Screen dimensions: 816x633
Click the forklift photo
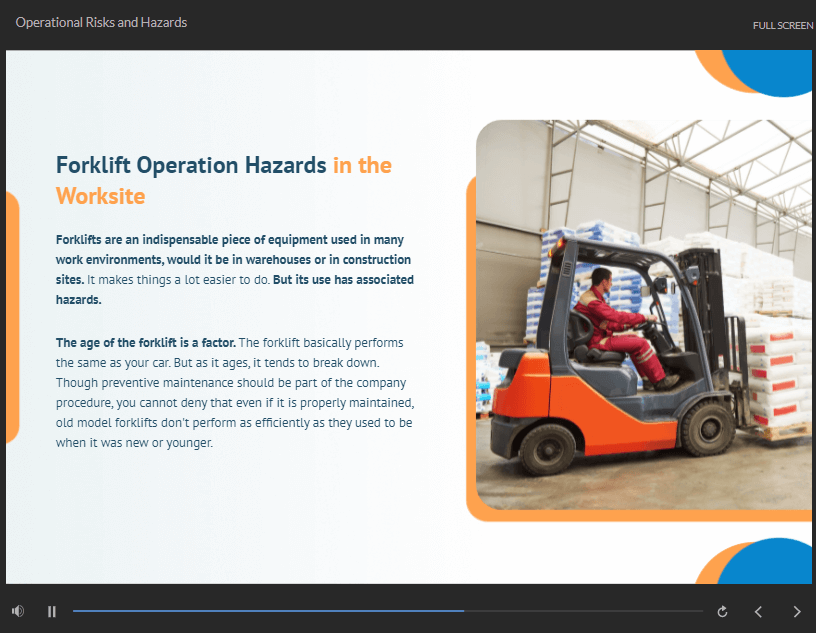pos(640,200)
